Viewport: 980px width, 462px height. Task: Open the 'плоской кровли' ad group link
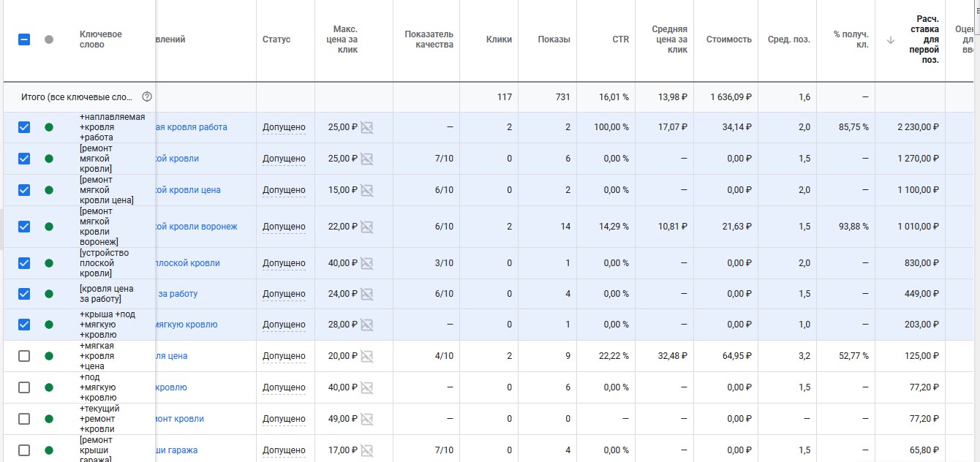pos(188,263)
